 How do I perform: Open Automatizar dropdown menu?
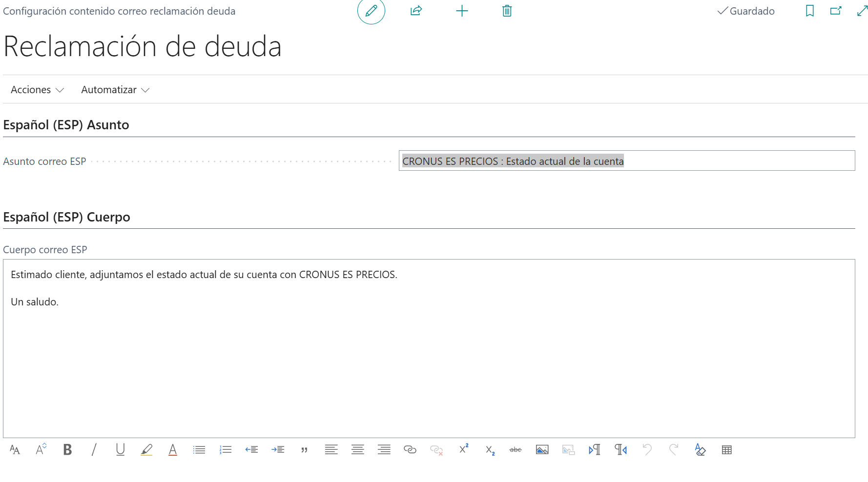pos(115,90)
